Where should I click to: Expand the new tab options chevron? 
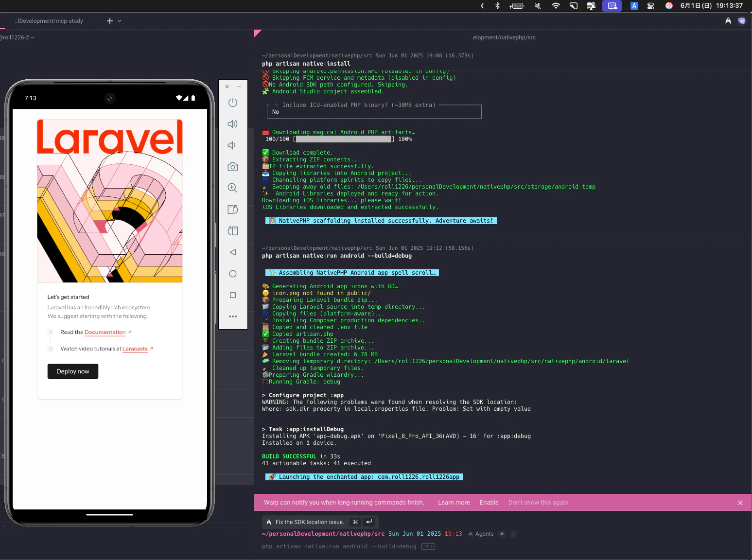[x=120, y=21]
